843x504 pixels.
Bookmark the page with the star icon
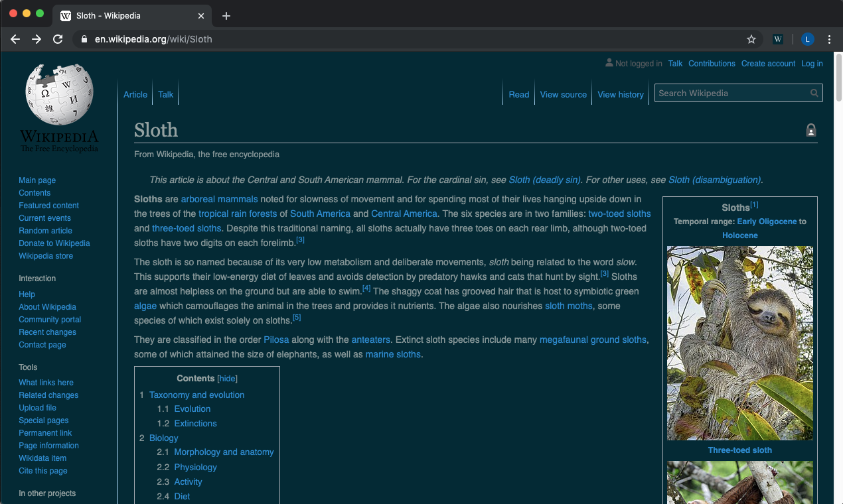pyautogui.click(x=751, y=39)
